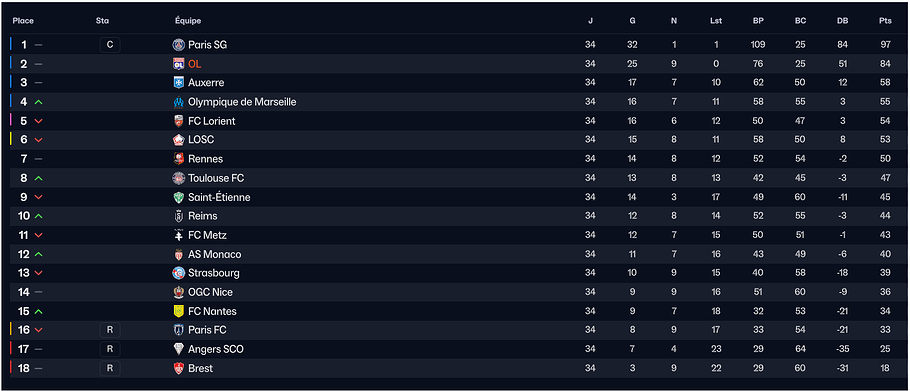The height and width of the screenshot is (391, 910).
Task: Click Paris FC relegation R badge
Action: pyautogui.click(x=110, y=330)
